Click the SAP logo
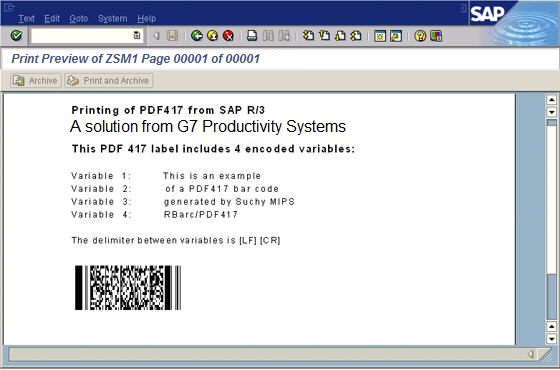This screenshot has height=370, width=560. (487, 14)
